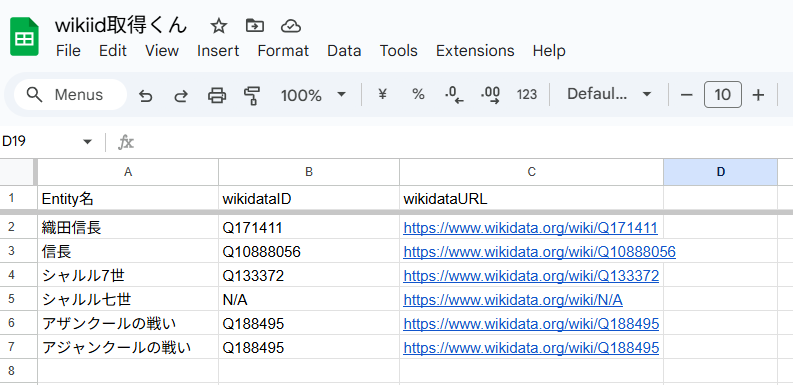Image resolution: width=793 pixels, height=385 pixels.
Task: Increase font size with plus button
Action: tap(758, 95)
